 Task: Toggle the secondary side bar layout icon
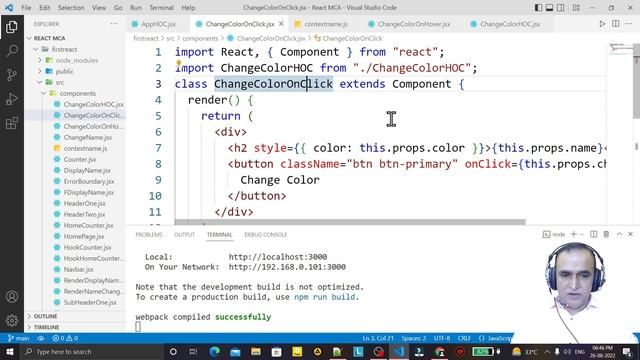tap(561, 8)
